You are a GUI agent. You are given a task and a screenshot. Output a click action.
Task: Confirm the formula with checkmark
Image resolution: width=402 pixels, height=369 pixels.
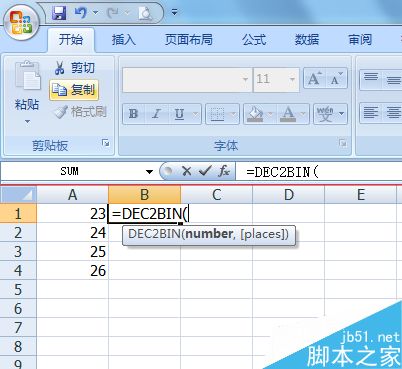click(x=205, y=171)
